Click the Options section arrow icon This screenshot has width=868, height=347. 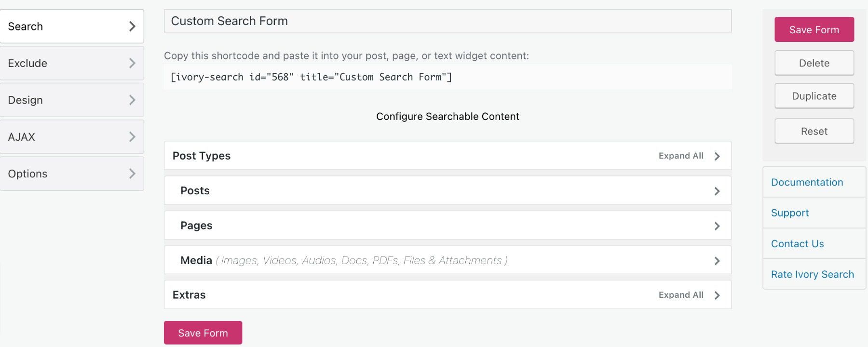(x=133, y=173)
